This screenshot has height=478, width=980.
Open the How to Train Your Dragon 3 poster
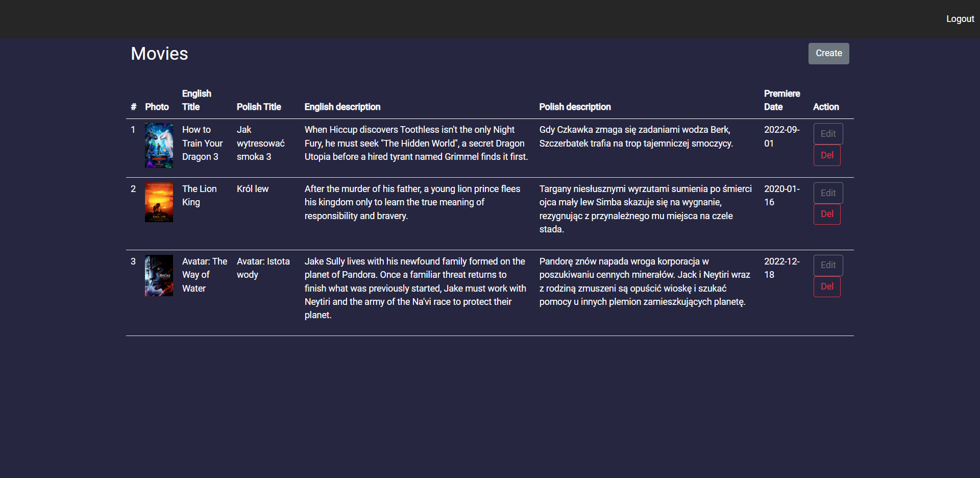pyautogui.click(x=159, y=146)
